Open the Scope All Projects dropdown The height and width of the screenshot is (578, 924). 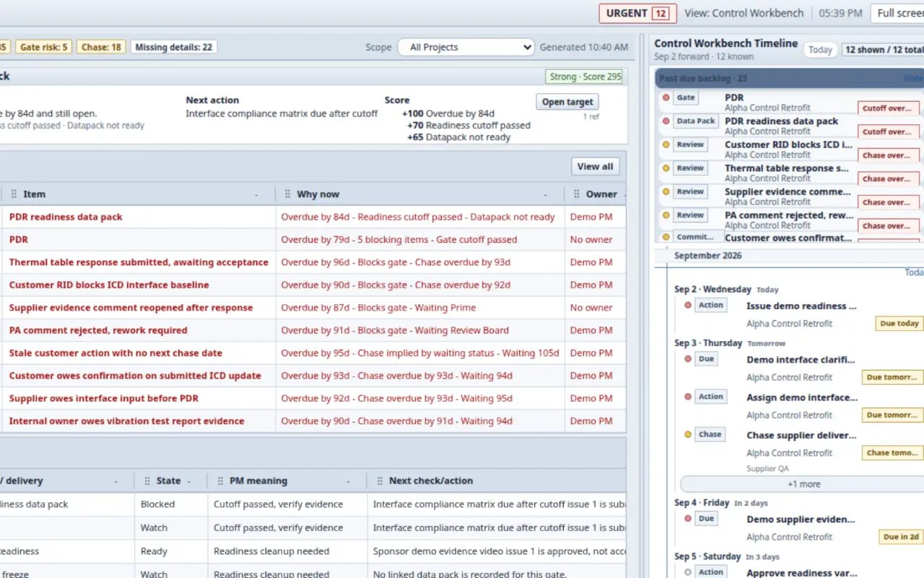pyautogui.click(x=466, y=47)
